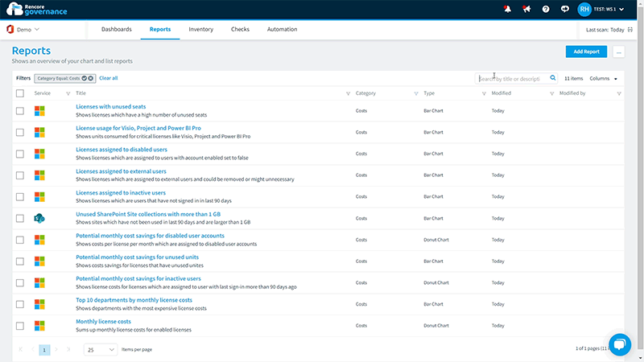
Task: Click Microsoft icon for Top 10 departments row
Action: tap(39, 304)
